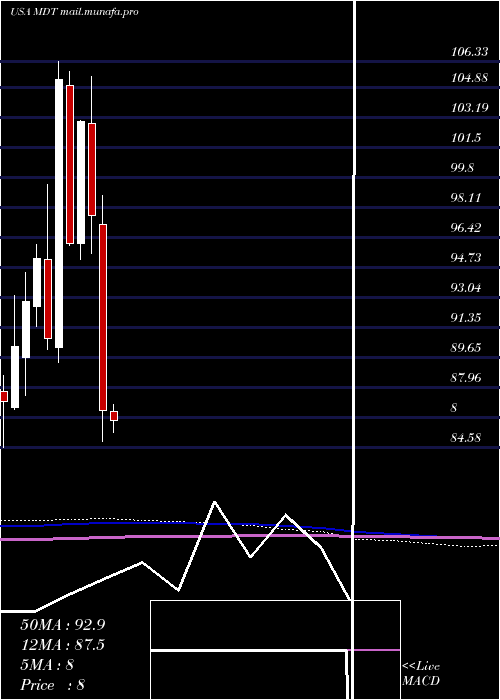Click the tallest white candlestick body
Viewport: 500px width, 700px height.
tap(59, 213)
